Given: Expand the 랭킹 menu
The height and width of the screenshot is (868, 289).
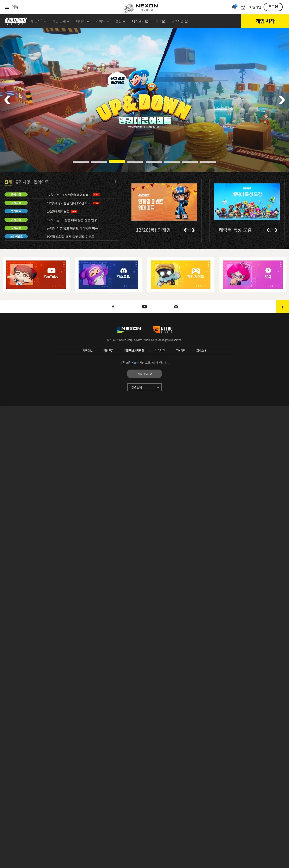Looking at the screenshot, I should (120, 21).
